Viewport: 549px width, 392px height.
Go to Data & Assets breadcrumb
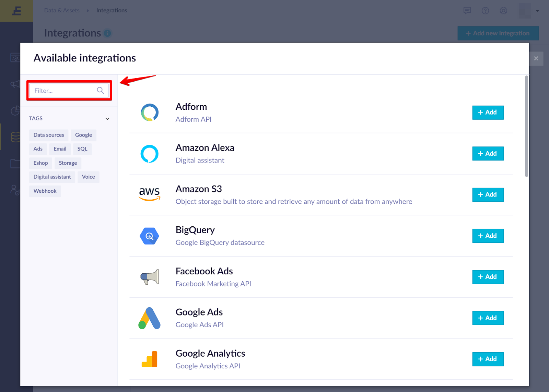tap(62, 11)
